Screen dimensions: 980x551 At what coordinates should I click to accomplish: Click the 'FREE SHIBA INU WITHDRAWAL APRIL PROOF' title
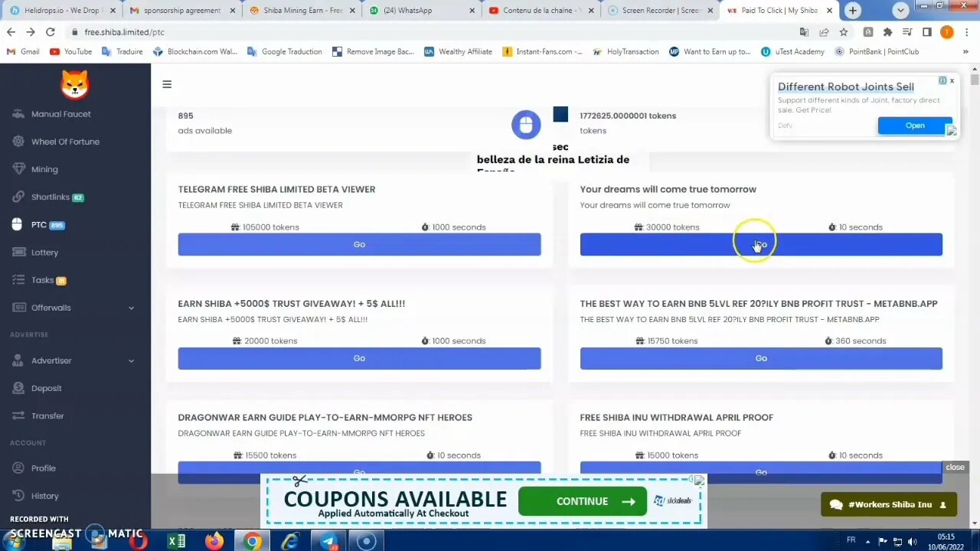[676, 418]
